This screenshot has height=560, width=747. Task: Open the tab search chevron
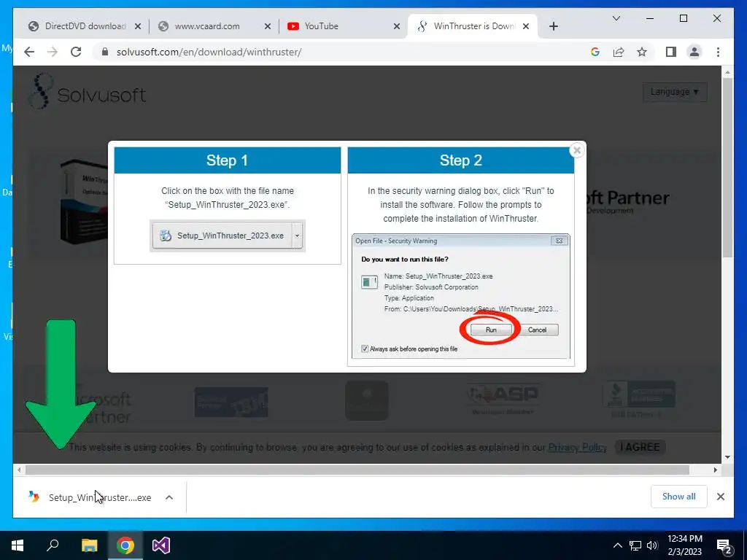616,18
